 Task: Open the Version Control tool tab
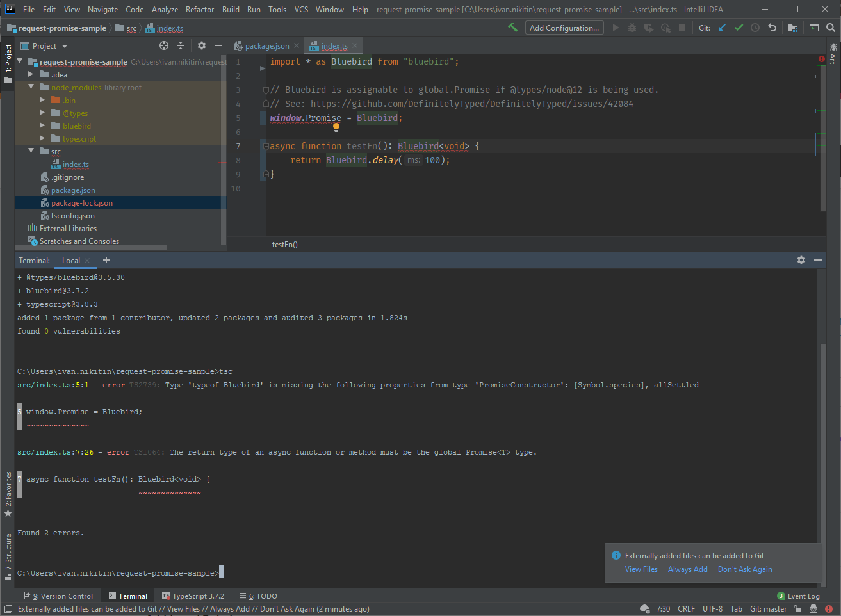tap(58, 596)
